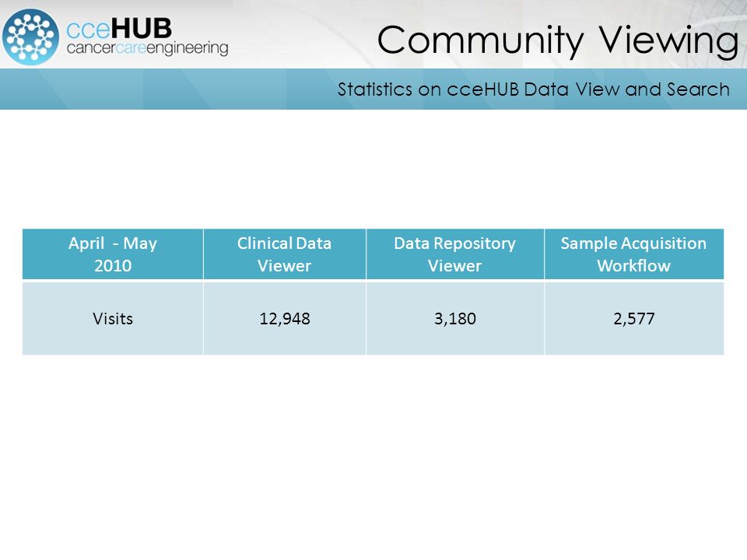Click the 'April - May 2010' header cell
Screen dimensions: 747x560
tap(113, 254)
